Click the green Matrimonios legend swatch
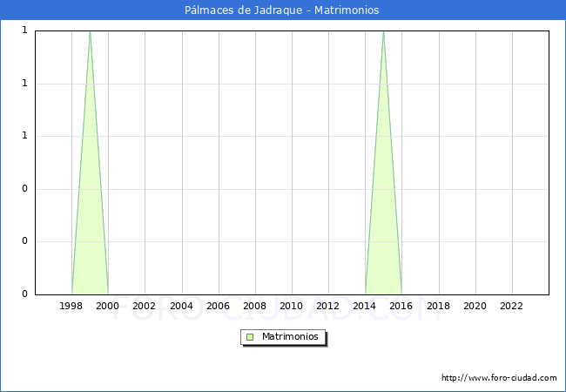Screen dimensions: 566x392 point(250,337)
